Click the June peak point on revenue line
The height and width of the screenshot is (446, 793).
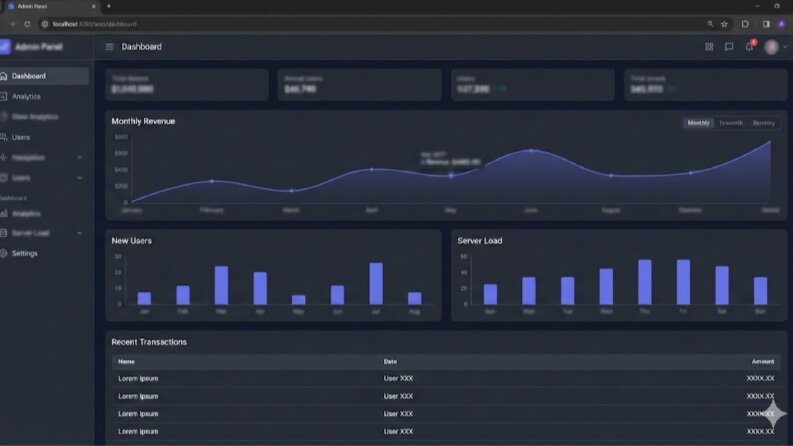coord(531,151)
